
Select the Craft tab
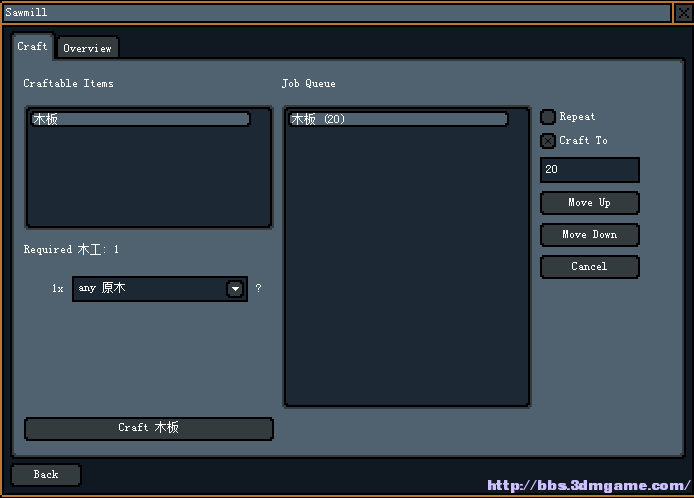pos(33,46)
